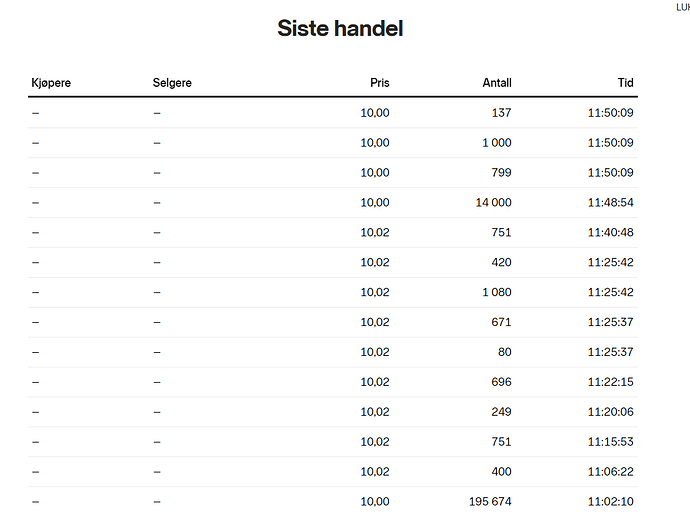The image size is (690, 515).
Task: Click the trade at time 11:40:48
Action: [333, 233]
